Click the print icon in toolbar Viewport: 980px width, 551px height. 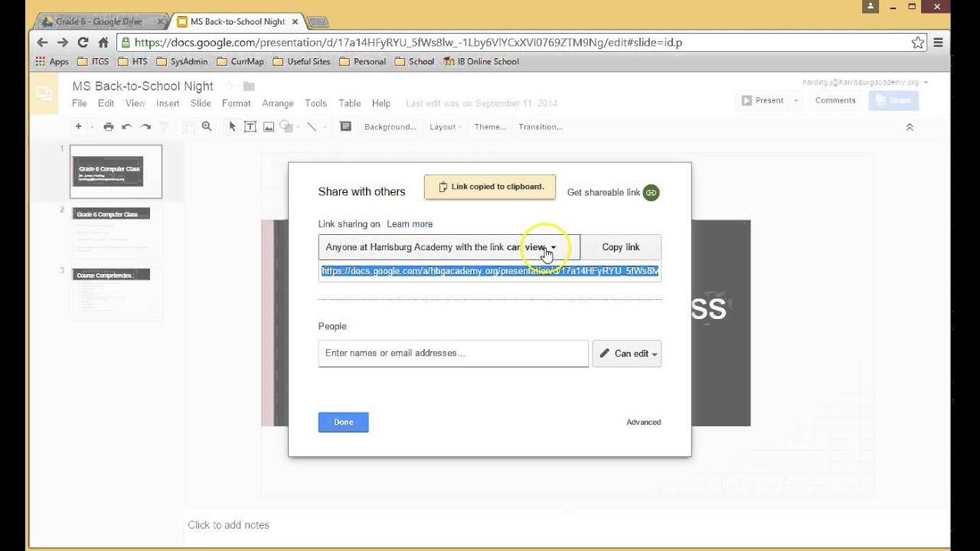pos(108,127)
